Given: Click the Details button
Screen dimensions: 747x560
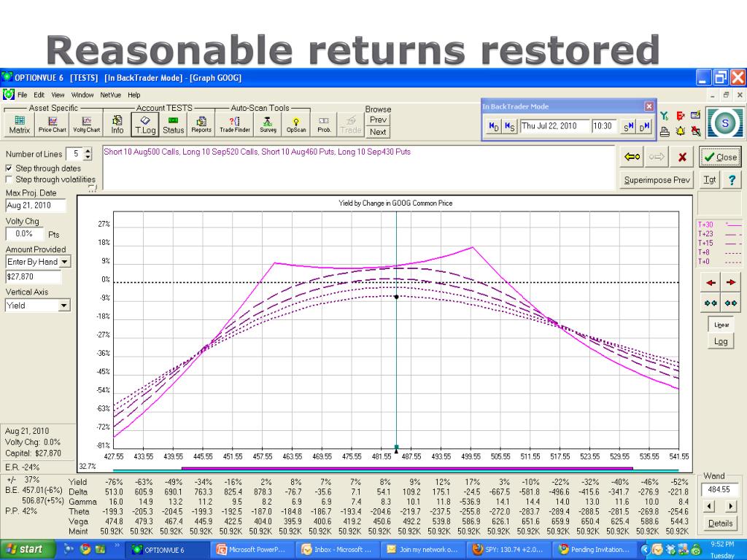Looking at the screenshot, I should point(720,524).
